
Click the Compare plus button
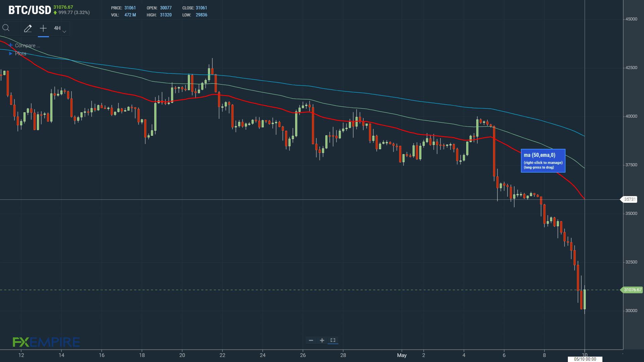point(11,45)
